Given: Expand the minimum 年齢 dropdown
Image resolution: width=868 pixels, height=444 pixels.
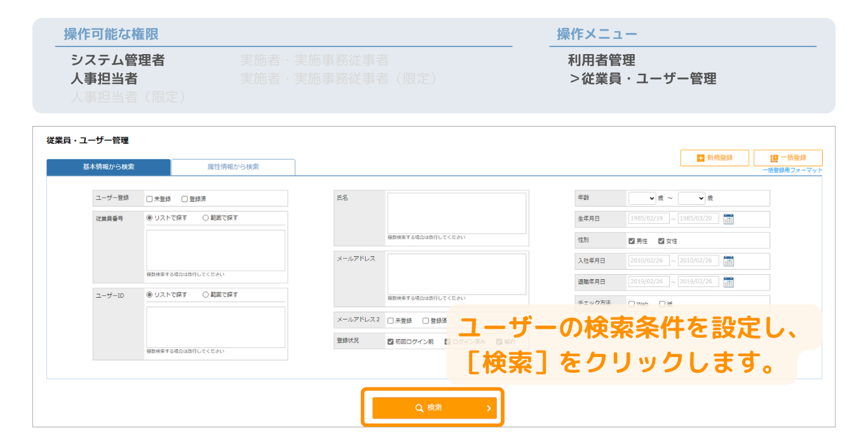Looking at the screenshot, I should (x=642, y=198).
